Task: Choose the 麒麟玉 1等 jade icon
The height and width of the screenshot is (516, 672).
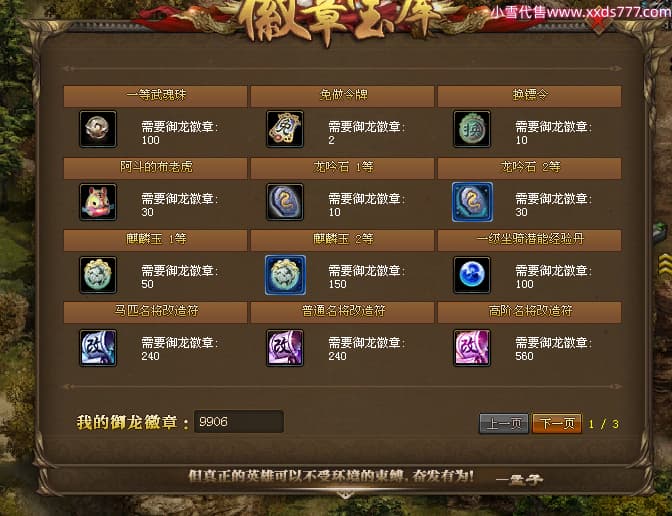Action: pos(98,275)
